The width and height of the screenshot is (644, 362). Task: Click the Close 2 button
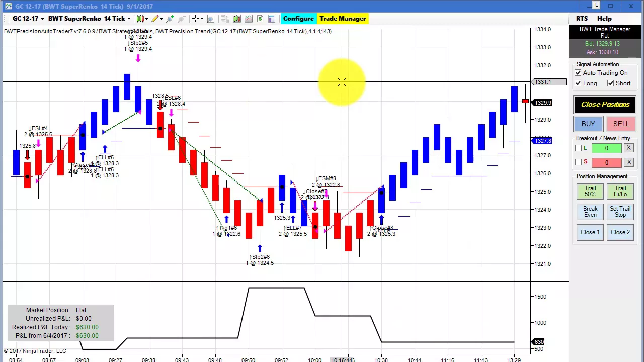620,232
